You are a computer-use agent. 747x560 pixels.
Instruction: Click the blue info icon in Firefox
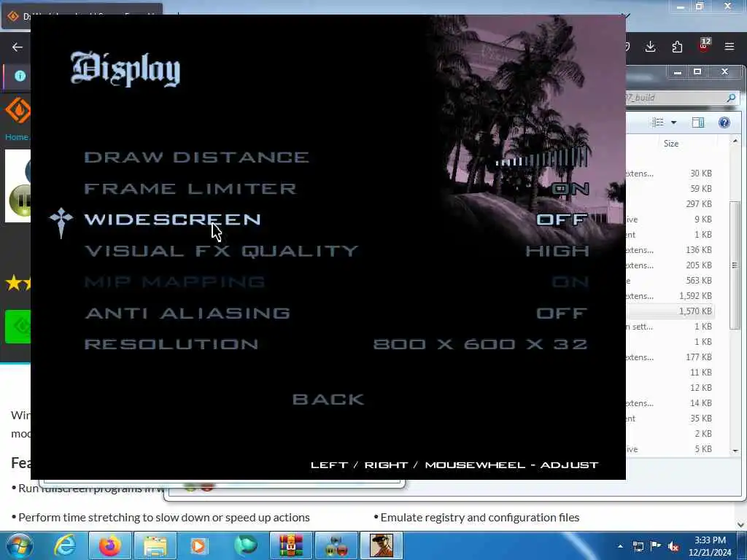coord(20,76)
